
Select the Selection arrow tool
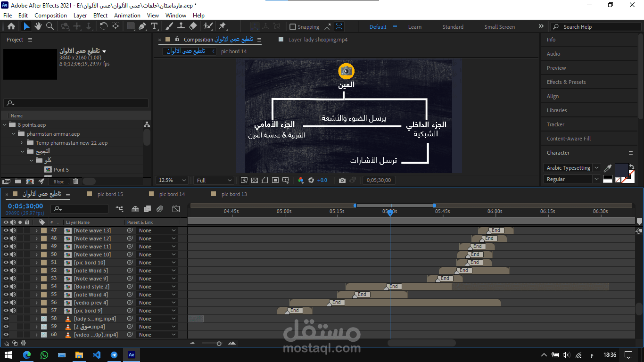[26, 26]
